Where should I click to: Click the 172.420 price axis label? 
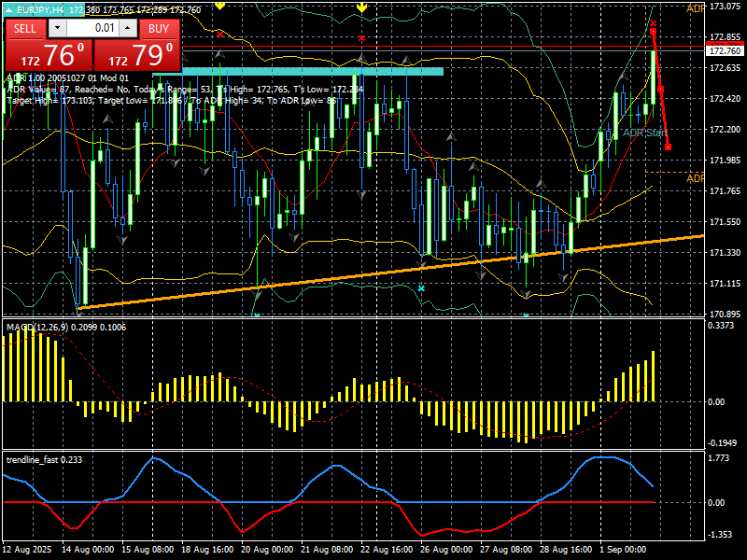(x=726, y=99)
